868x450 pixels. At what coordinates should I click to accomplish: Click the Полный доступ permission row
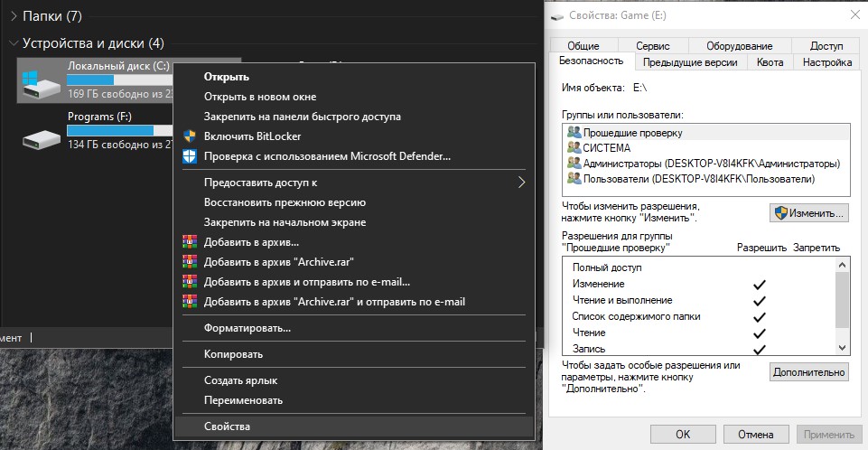(700, 267)
